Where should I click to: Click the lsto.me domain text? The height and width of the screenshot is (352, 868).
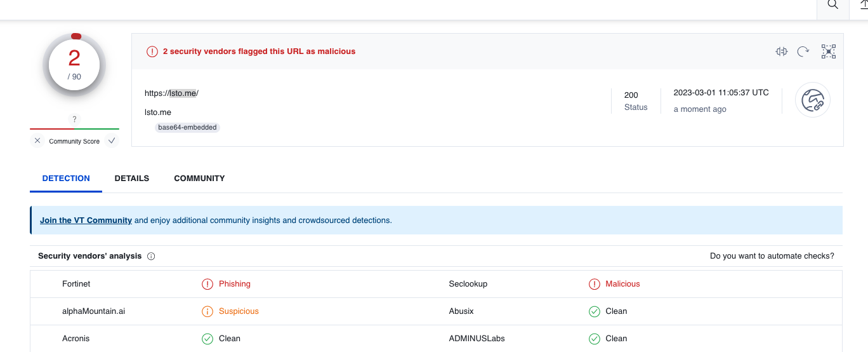click(x=158, y=112)
